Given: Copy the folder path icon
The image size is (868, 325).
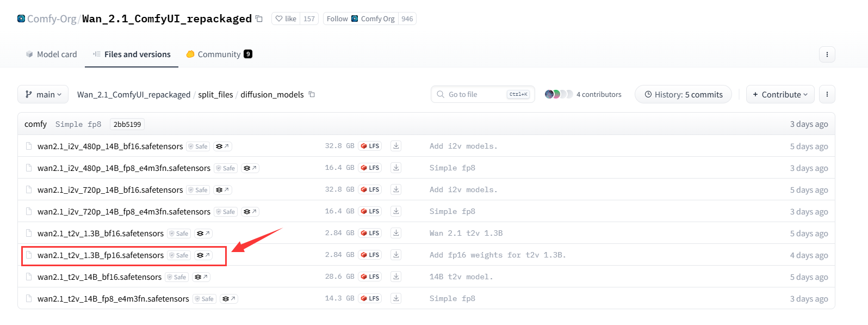Looking at the screenshot, I should (x=312, y=94).
